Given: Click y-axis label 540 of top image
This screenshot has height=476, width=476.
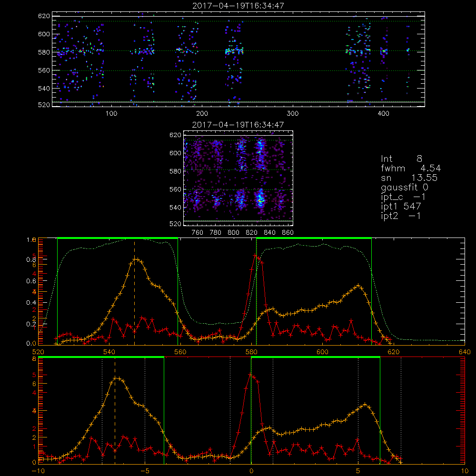Looking at the screenshot, I should point(44,89).
